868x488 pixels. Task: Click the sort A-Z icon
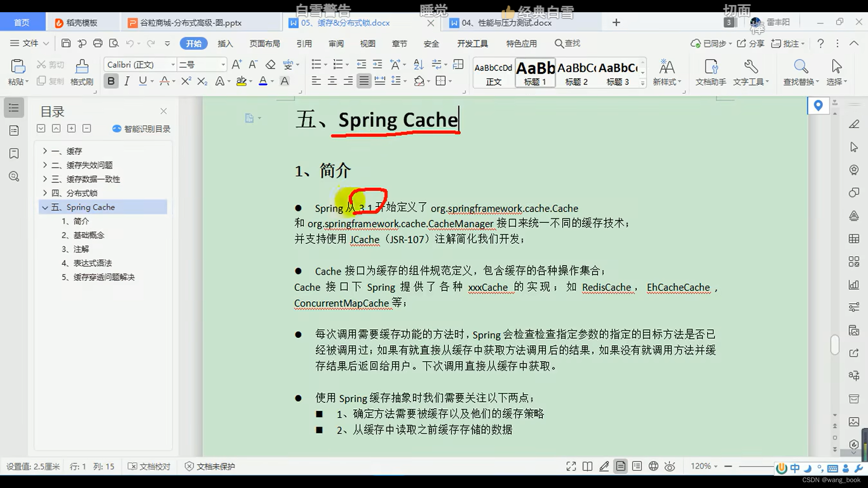coord(419,65)
